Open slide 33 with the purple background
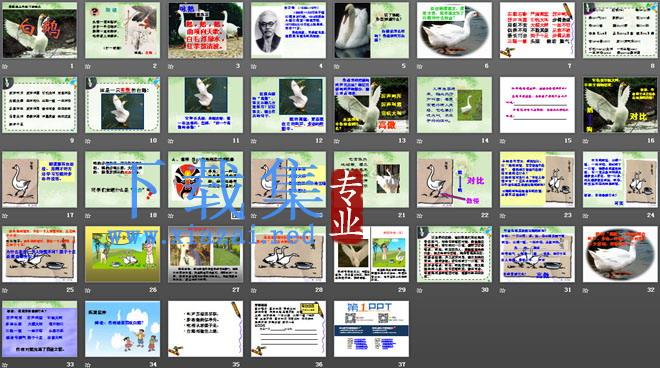660x368 pixels. tap(40, 329)
